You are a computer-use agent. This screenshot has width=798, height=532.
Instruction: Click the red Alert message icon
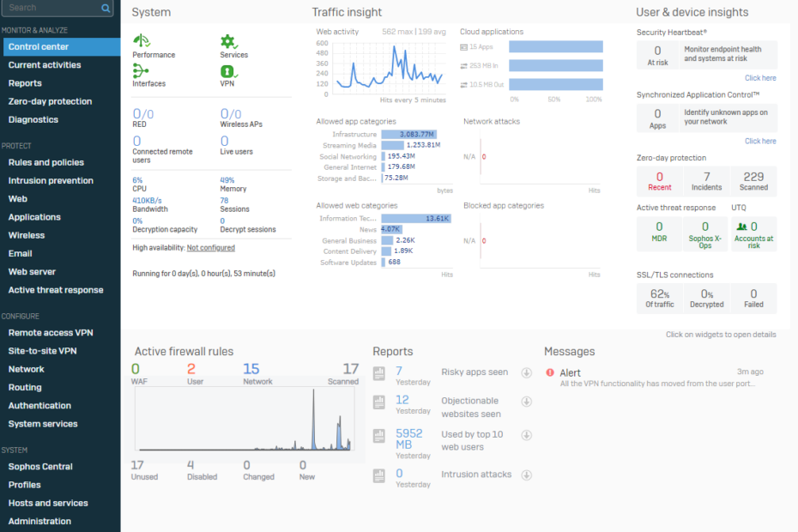550,372
